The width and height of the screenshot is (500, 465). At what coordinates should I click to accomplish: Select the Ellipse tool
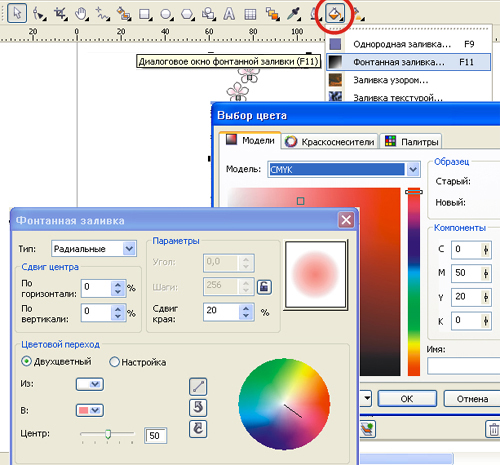point(166,14)
